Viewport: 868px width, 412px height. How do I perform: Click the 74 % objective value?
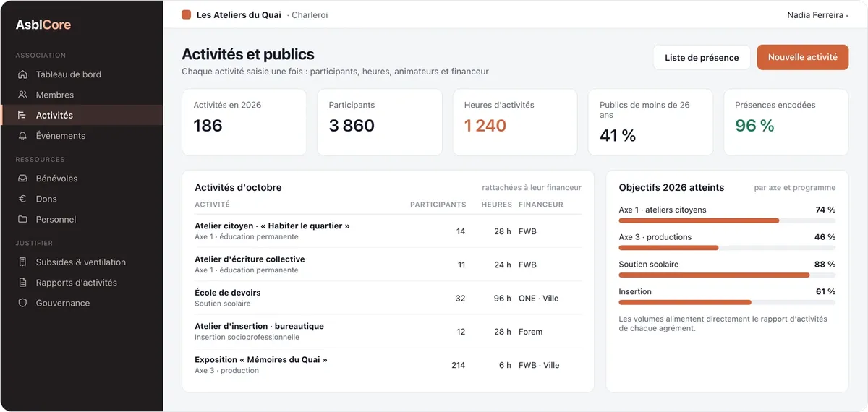(x=825, y=210)
